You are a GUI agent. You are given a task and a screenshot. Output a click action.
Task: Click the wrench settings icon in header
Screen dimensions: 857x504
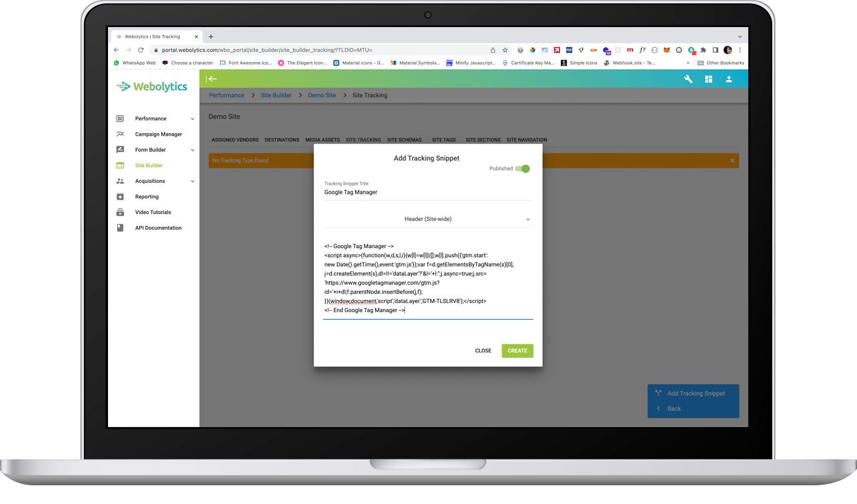pos(688,79)
